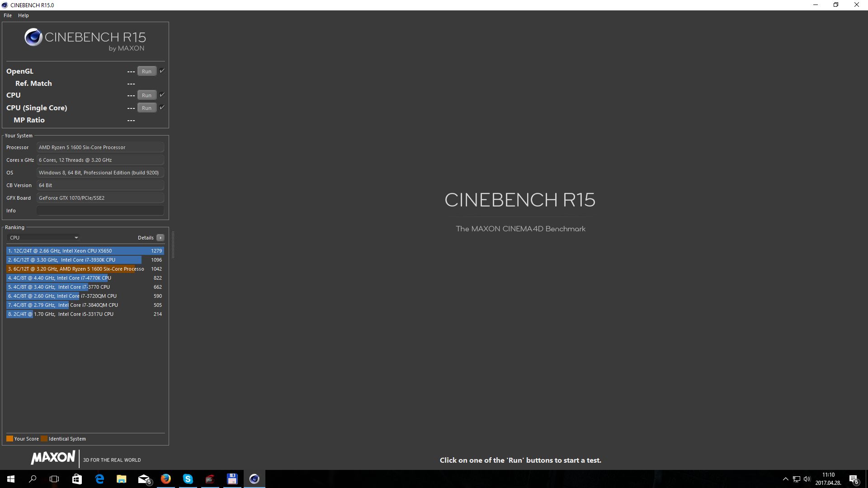This screenshot has height=488, width=868.
Task: Open the red app icon beside Skype
Action: pos(210,479)
